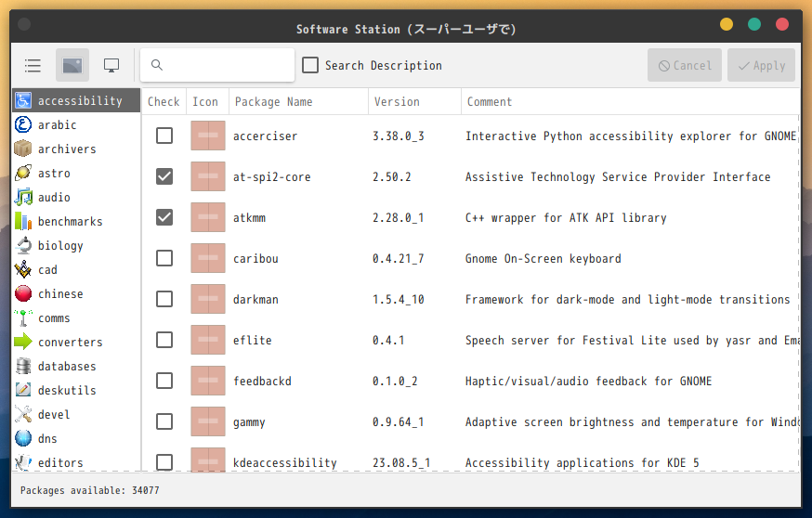This screenshot has width=812, height=518.
Task: Select the darkman package name
Action: pos(255,299)
